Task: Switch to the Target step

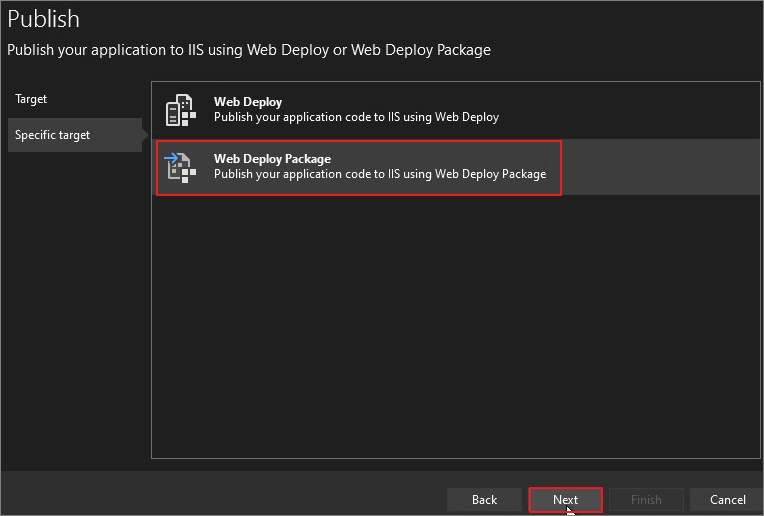Action: tap(31, 99)
